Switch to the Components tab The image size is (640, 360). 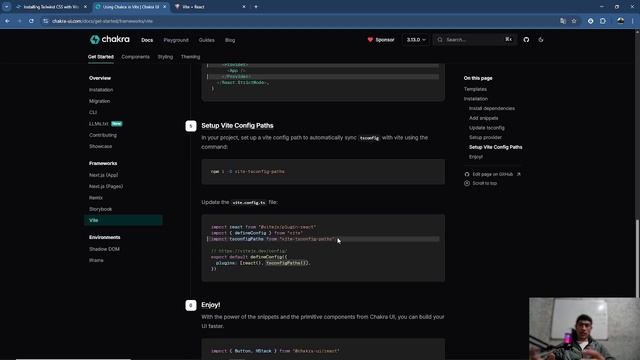pyautogui.click(x=136, y=57)
